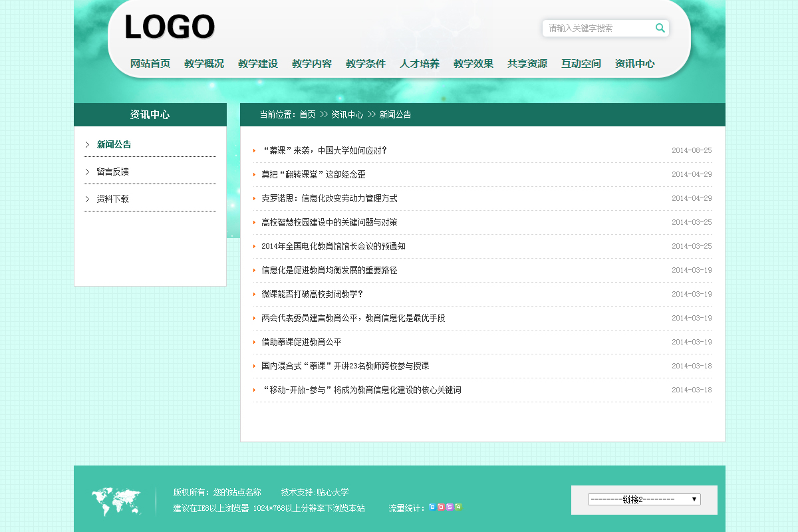
Task: Click the LOGO image in header
Action: pos(170,27)
